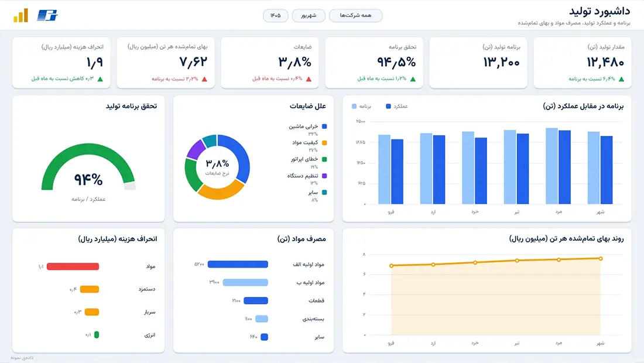
Task: Click green triangle in مقدار تولید card
Action: coord(621,79)
